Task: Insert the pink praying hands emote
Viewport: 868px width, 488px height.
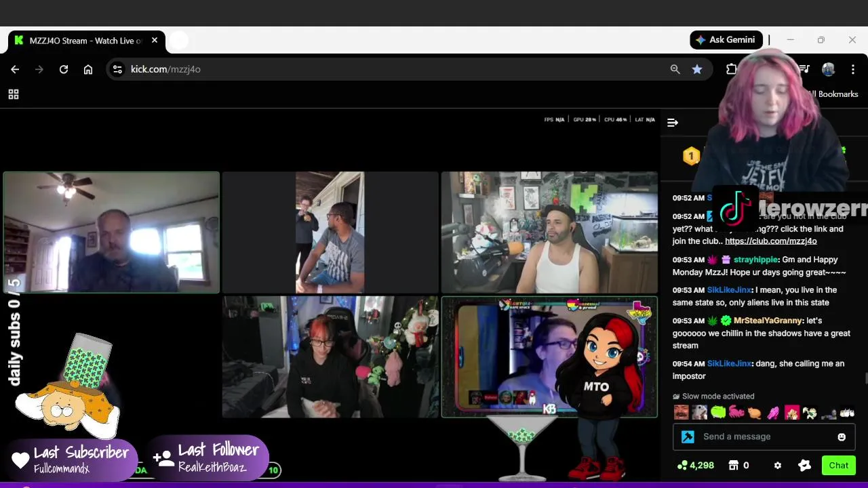Action: click(x=773, y=412)
